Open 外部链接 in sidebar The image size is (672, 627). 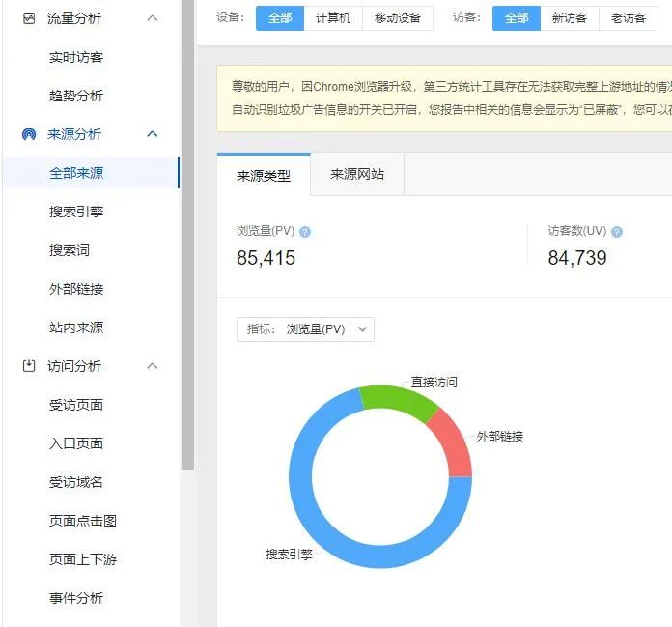(76, 289)
